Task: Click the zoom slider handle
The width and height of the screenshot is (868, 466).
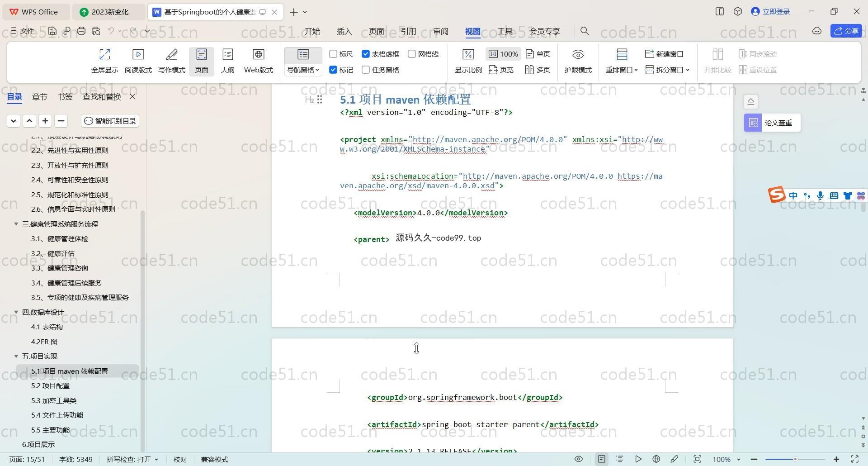Action: point(795,459)
